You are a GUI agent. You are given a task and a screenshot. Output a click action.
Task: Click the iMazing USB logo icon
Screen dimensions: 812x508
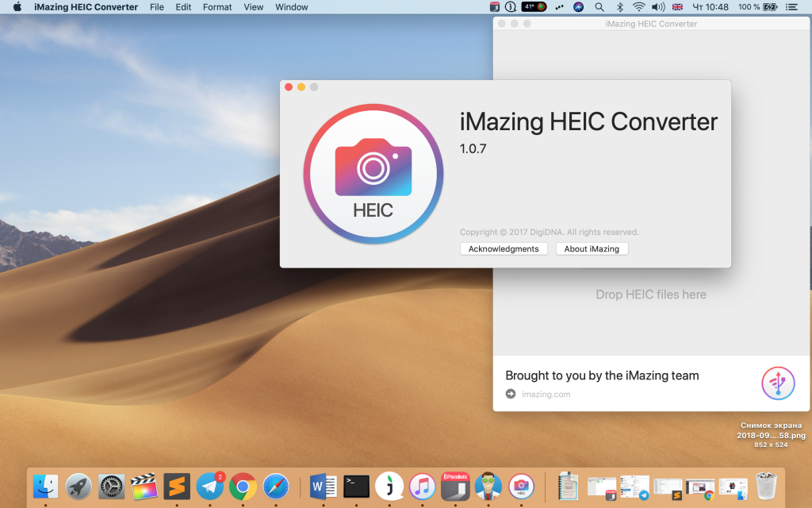click(778, 383)
